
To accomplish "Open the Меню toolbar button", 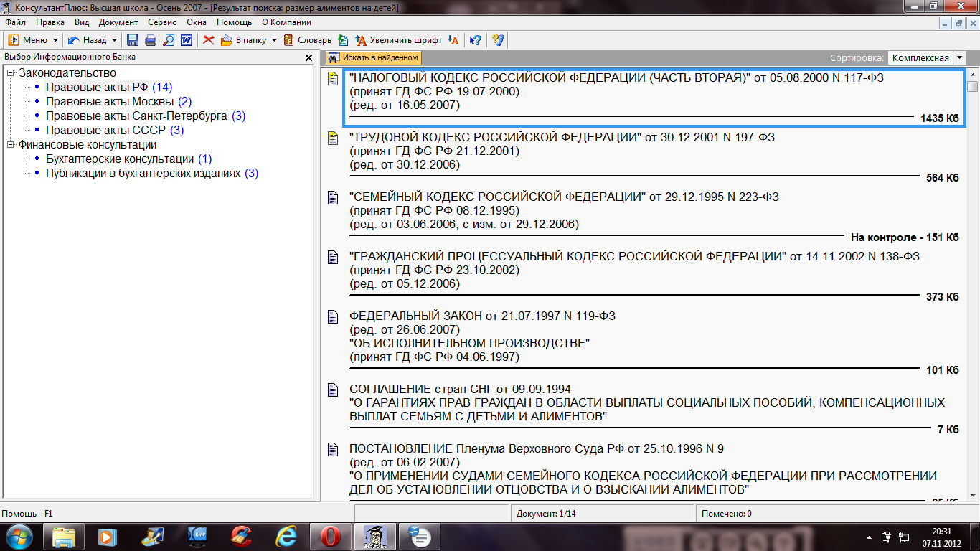I will [x=27, y=40].
